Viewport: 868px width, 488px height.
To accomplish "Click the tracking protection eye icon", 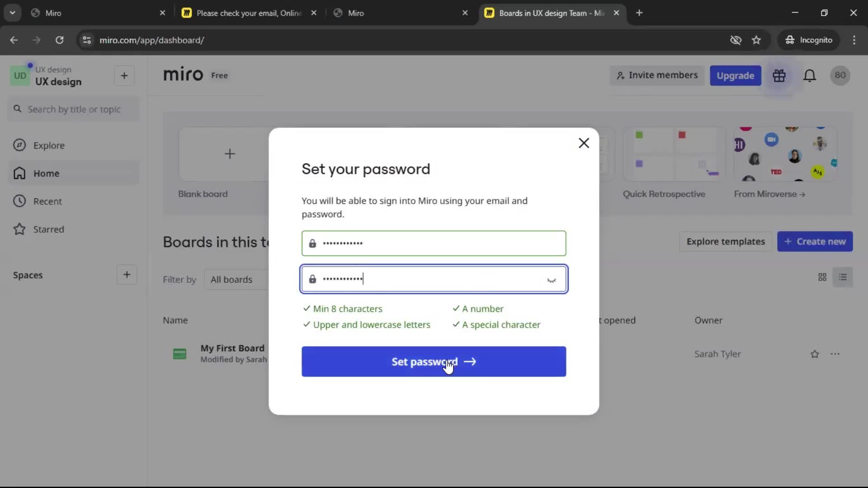I will (736, 40).
